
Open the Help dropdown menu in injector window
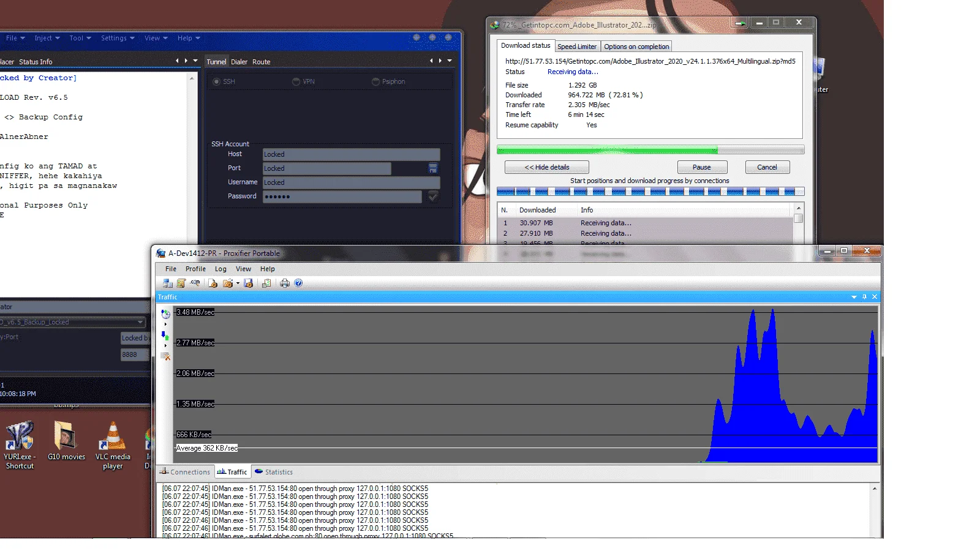pyautogui.click(x=189, y=38)
